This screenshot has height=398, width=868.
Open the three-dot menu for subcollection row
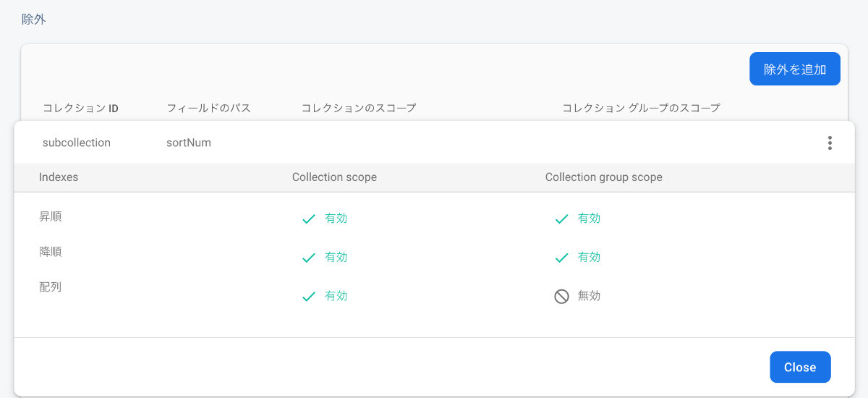coord(830,143)
